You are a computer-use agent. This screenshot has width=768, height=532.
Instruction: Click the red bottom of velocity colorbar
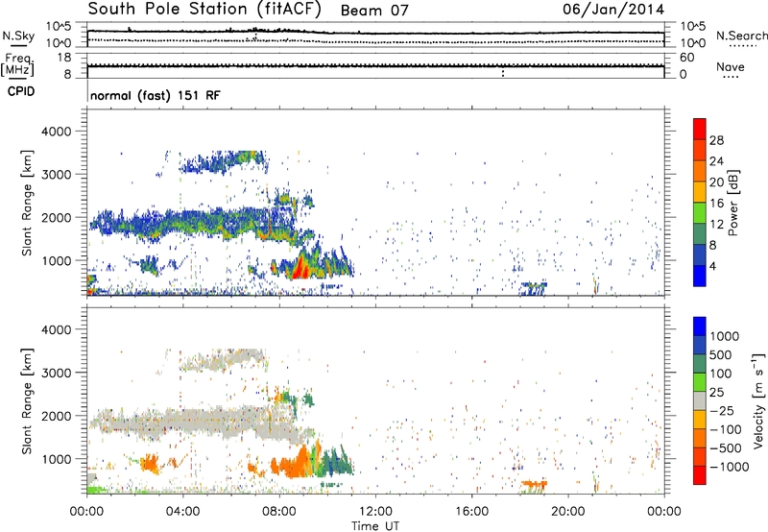click(700, 475)
